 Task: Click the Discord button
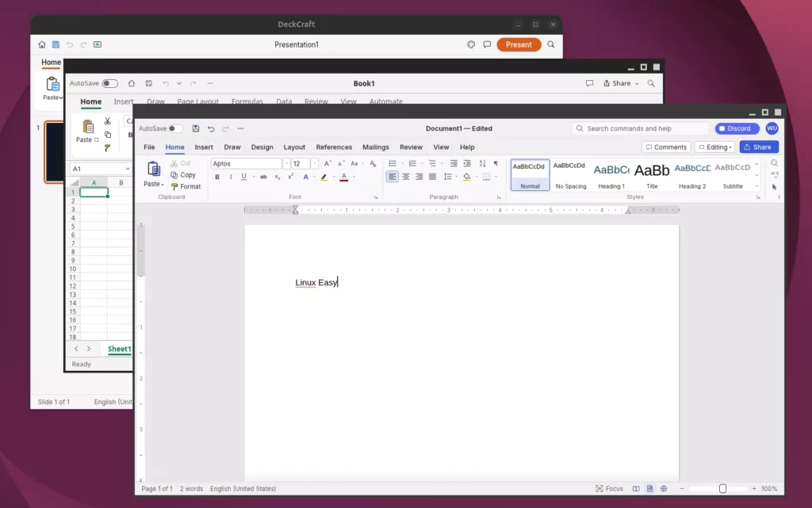click(x=737, y=128)
